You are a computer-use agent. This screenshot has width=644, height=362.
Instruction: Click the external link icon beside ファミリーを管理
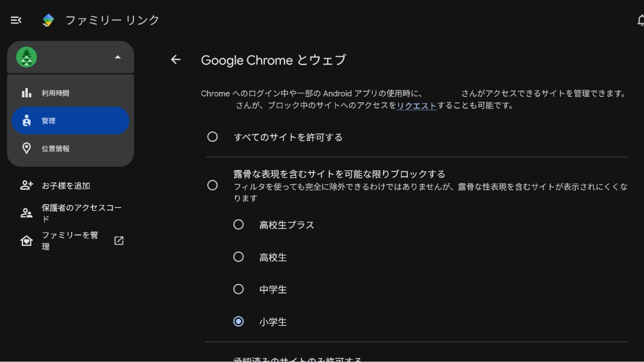(118, 241)
